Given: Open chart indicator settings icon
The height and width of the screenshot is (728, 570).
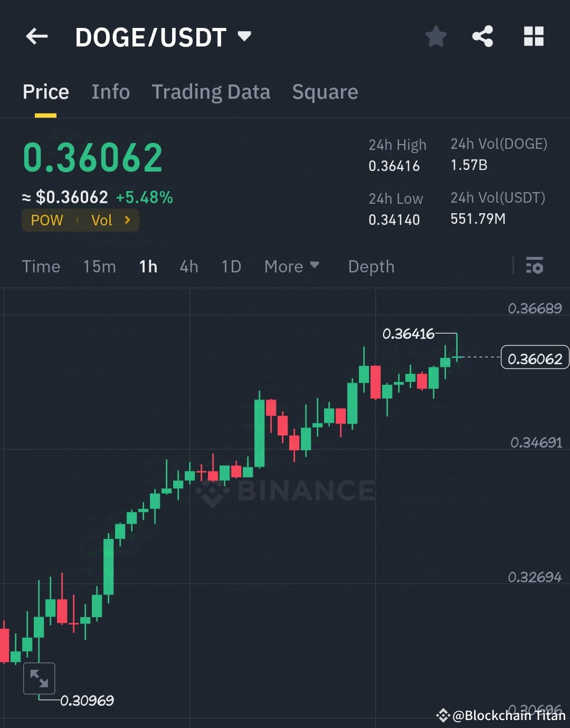Looking at the screenshot, I should pyautogui.click(x=535, y=267).
